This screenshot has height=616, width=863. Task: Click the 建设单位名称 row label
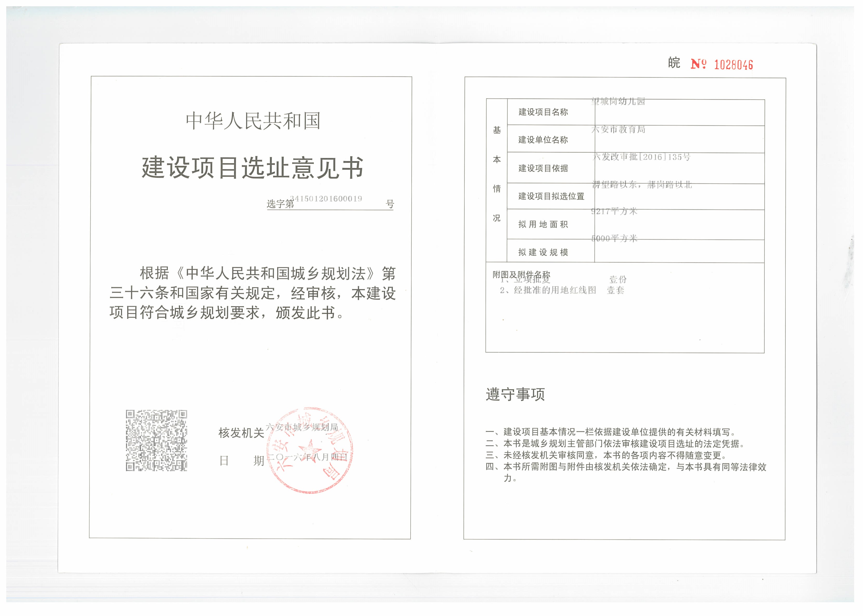[543, 140]
